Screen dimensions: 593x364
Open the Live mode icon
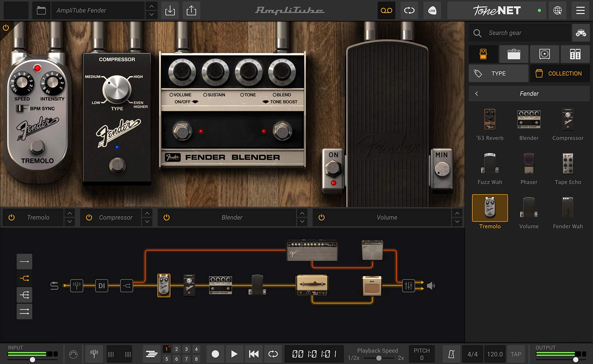[x=432, y=11]
